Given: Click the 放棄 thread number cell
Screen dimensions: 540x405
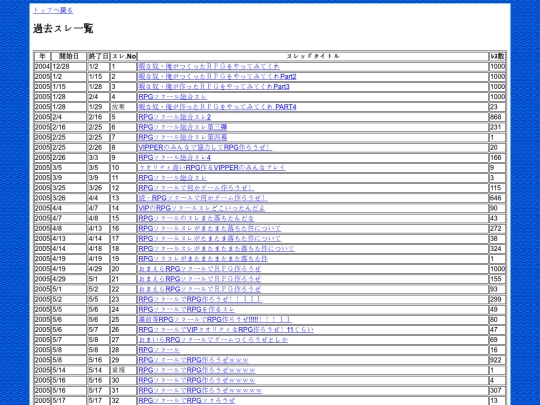Looking at the screenshot, I should tap(124, 107).
